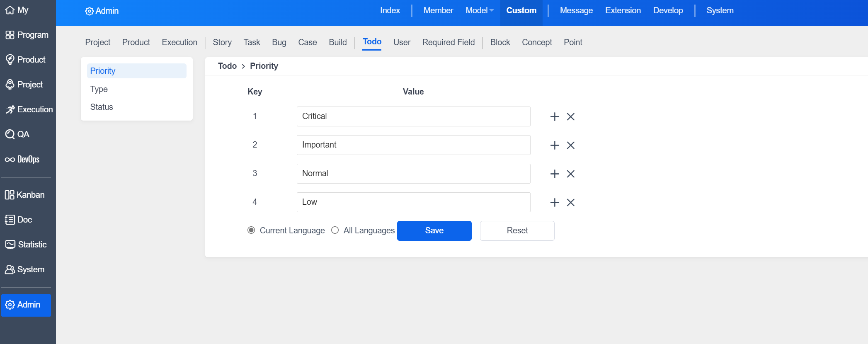Save the priority settings
The image size is (868, 344).
434,231
